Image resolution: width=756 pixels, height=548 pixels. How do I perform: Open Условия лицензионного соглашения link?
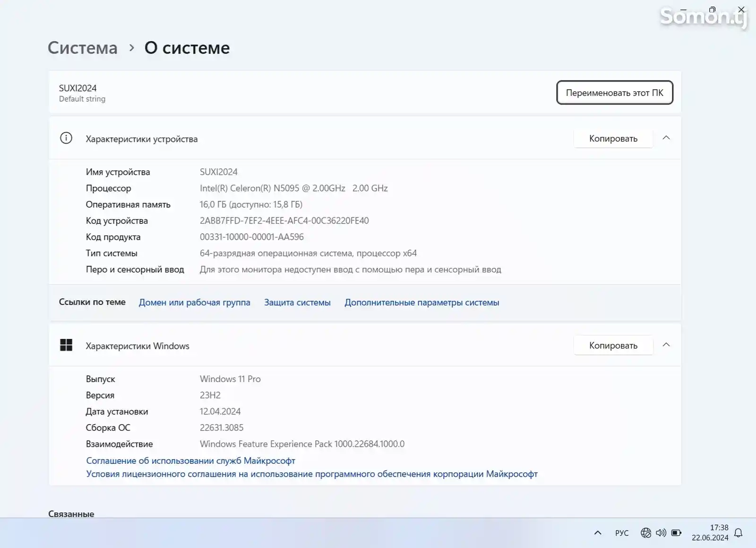(312, 474)
